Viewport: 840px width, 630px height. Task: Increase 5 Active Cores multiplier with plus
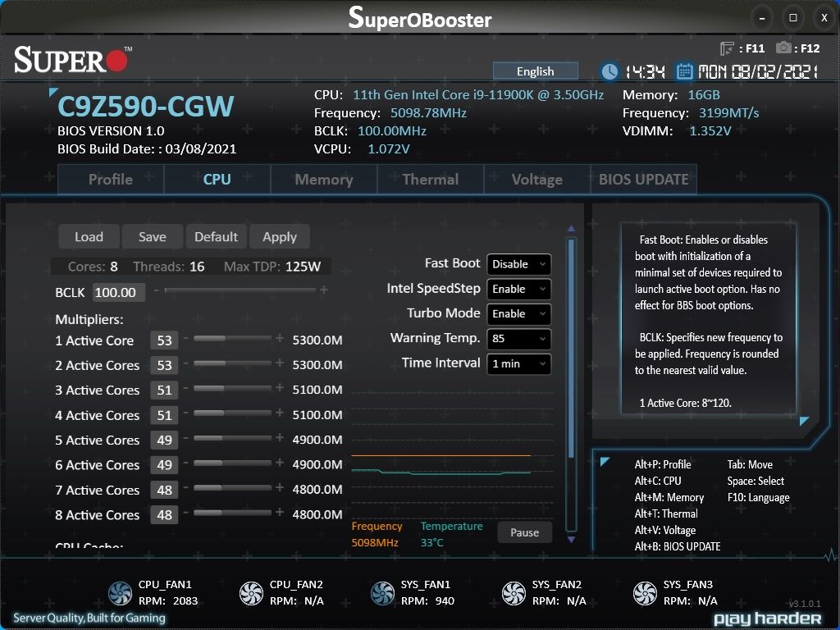(280, 438)
